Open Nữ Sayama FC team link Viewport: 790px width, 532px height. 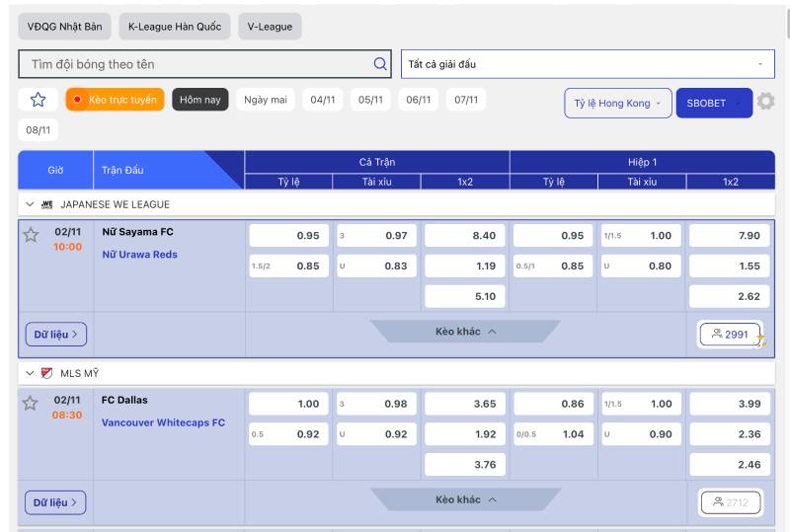(x=137, y=232)
